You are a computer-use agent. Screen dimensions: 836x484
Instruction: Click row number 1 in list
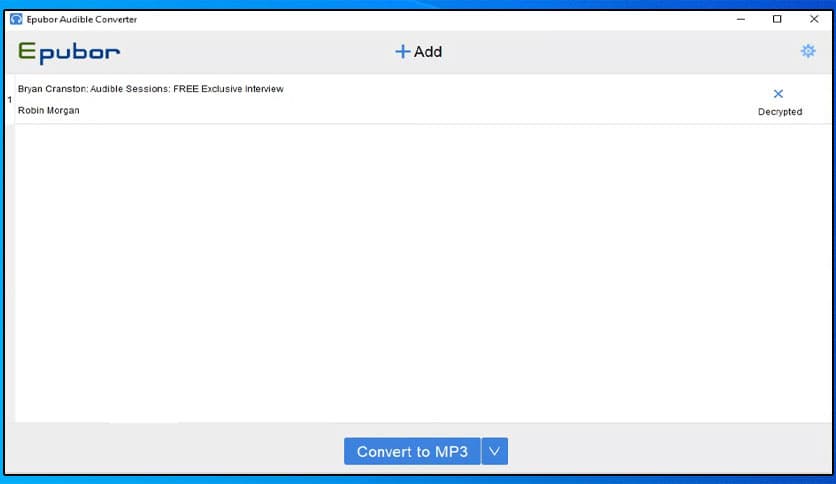click(x=10, y=100)
